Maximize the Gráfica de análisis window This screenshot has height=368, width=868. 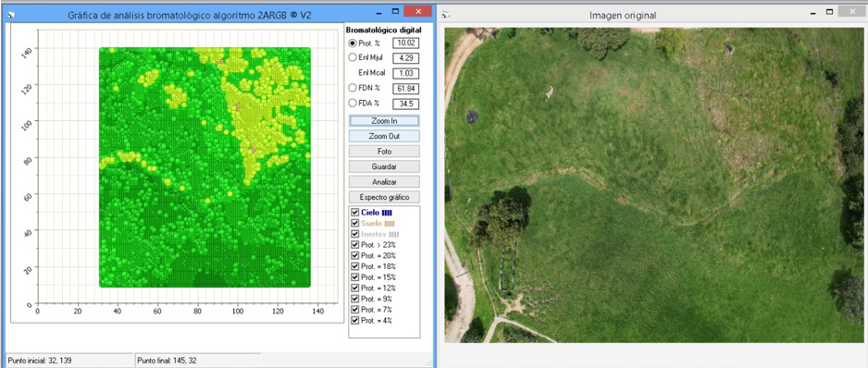coord(395,11)
